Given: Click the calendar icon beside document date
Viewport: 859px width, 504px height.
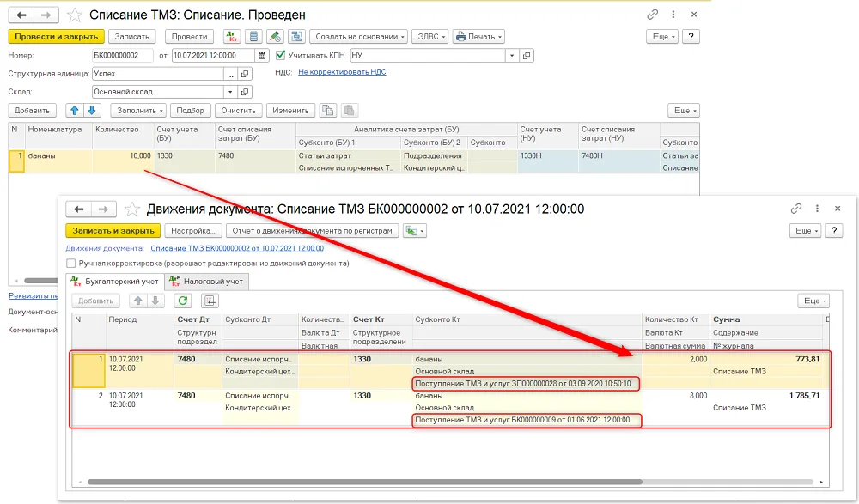Looking at the screenshot, I should coord(262,55).
